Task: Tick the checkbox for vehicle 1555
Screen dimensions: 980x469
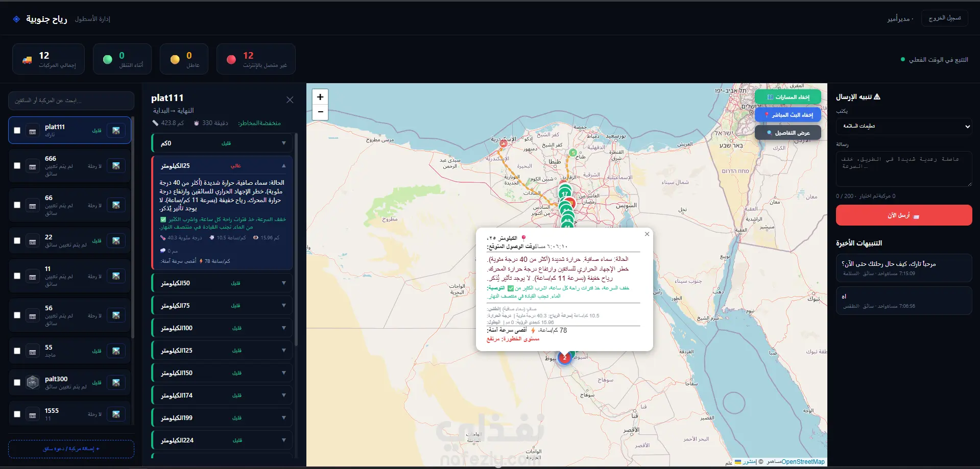Action: click(x=17, y=414)
